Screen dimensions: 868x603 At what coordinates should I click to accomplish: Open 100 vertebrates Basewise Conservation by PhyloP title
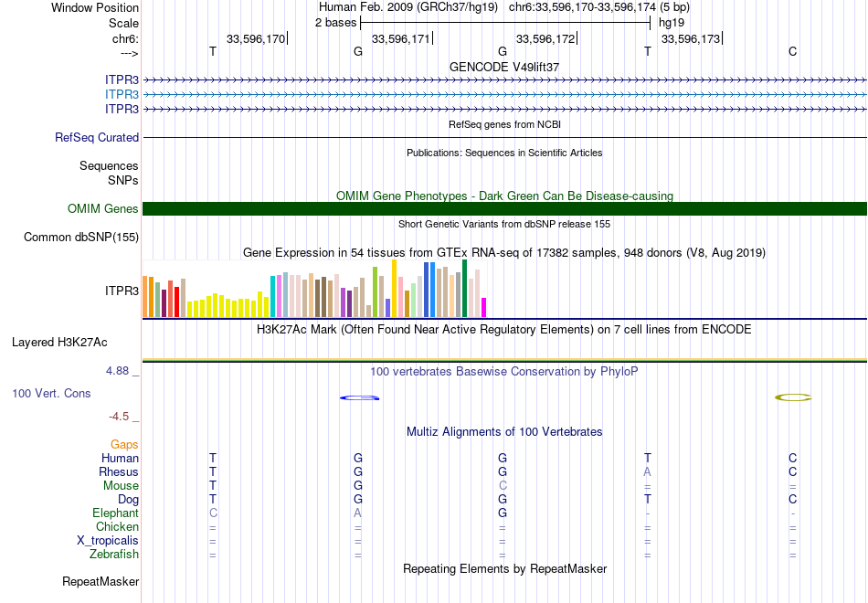coord(504,372)
